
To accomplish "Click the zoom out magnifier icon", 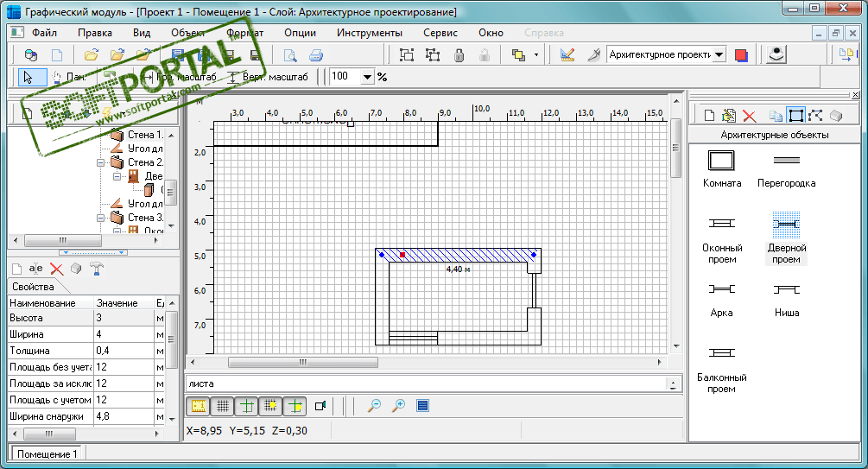I will pos(374,406).
